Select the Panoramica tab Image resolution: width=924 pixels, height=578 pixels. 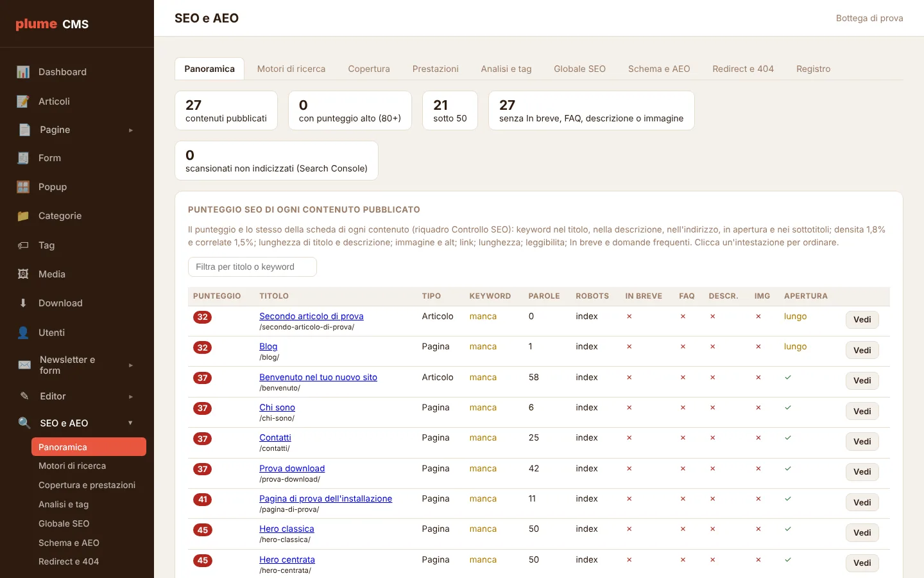point(210,69)
